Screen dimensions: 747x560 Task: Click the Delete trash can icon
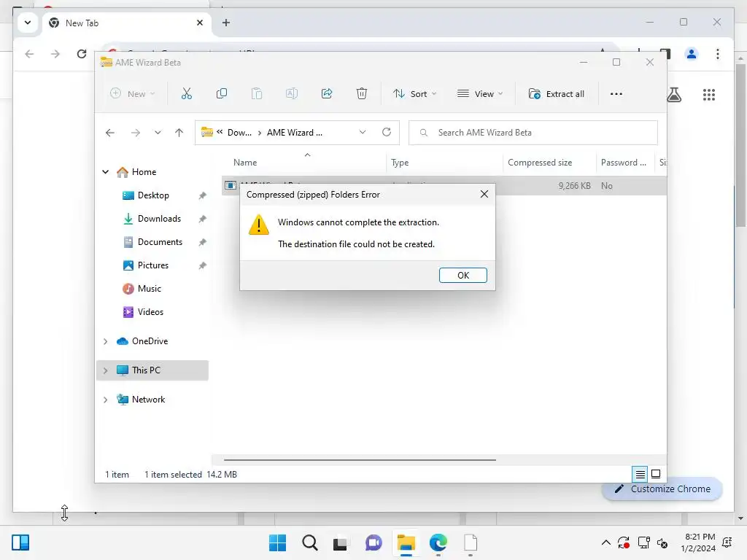[362, 94]
